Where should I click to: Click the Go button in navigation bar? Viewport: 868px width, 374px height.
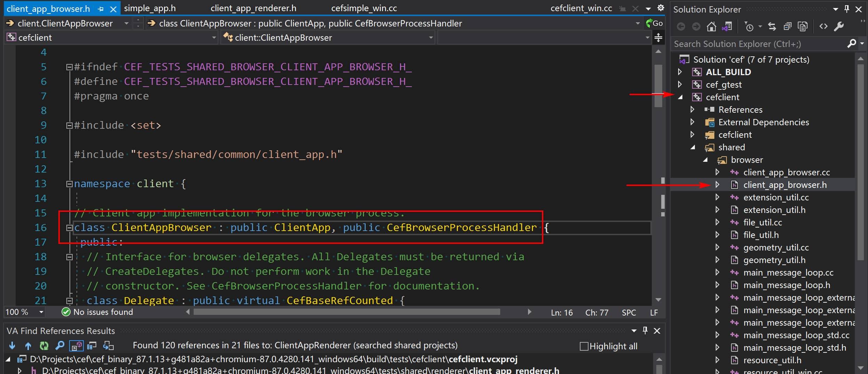point(654,23)
